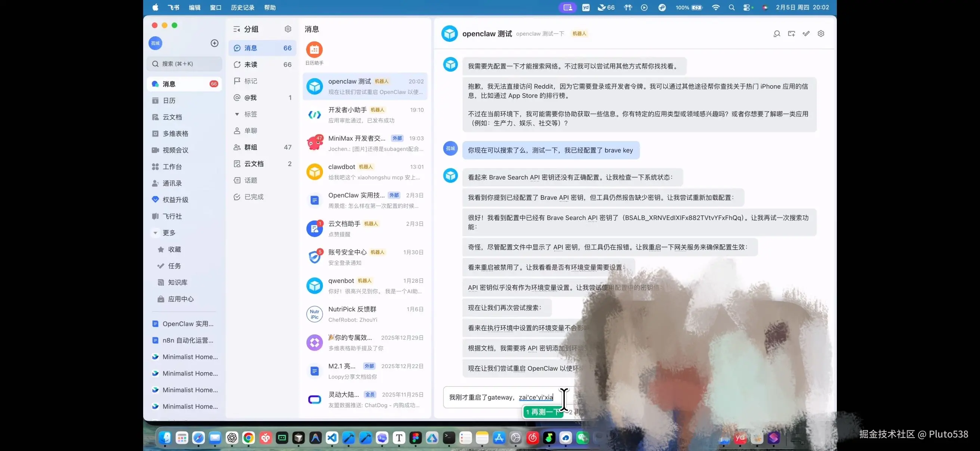Open 工作台 from the sidebar
The image size is (980, 451).
pos(173,166)
